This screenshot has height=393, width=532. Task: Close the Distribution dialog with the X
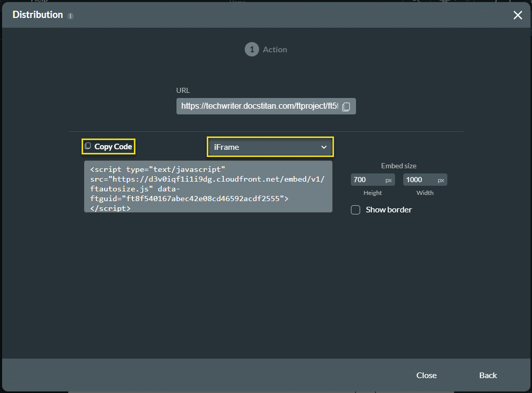click(x=518, y=15)
